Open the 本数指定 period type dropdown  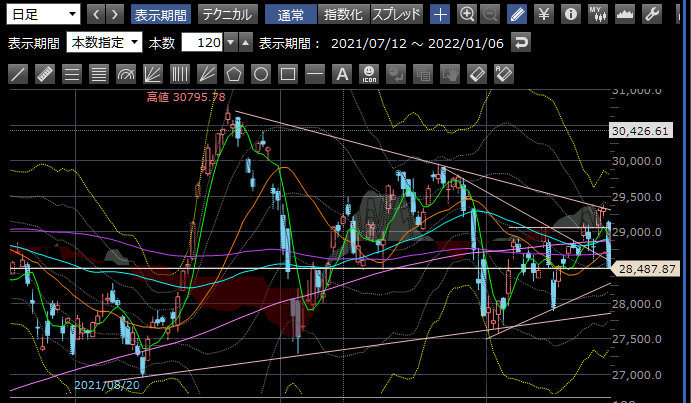[103, 43]
